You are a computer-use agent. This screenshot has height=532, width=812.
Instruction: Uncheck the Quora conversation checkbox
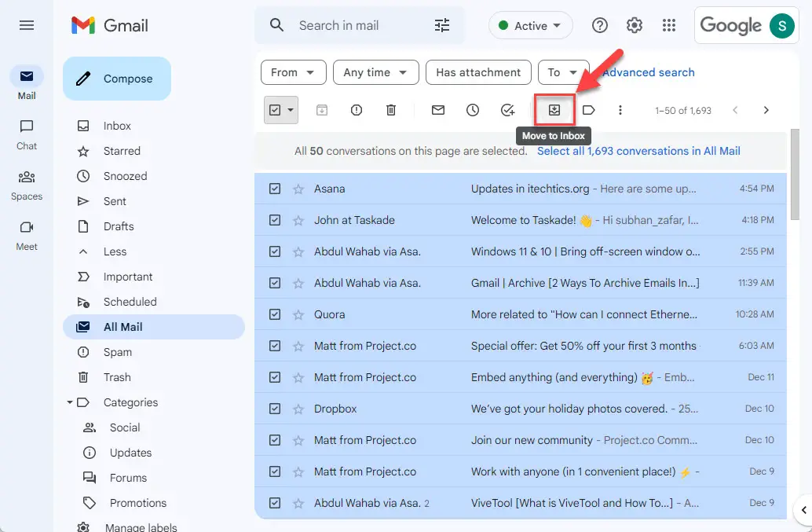point(275,314)
